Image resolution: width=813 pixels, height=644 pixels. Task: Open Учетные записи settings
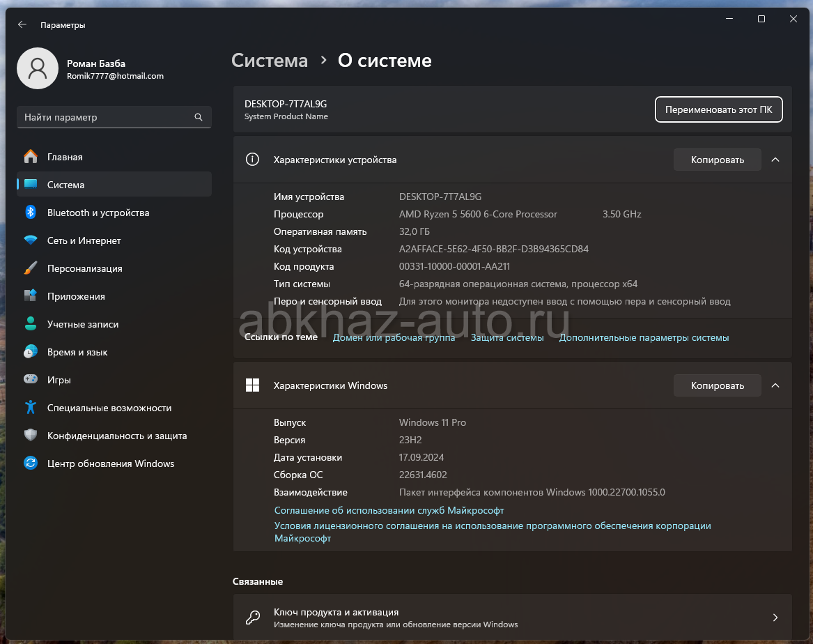[x=114, y=324]
